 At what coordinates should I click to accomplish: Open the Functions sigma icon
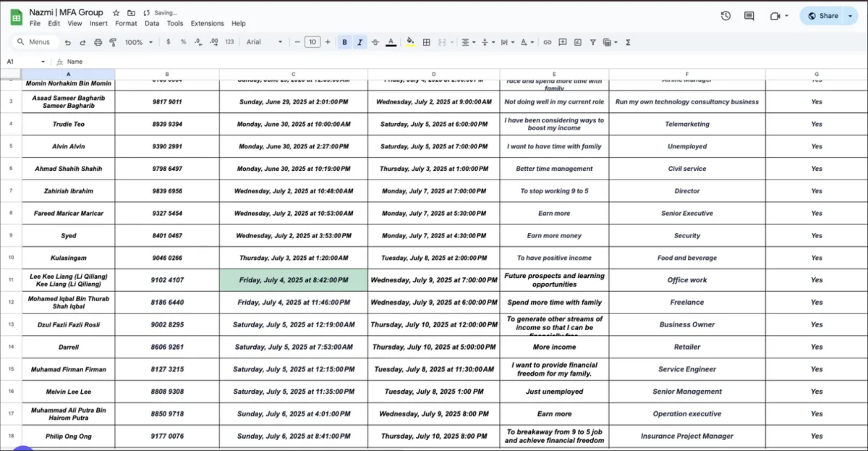pos(627,42)
